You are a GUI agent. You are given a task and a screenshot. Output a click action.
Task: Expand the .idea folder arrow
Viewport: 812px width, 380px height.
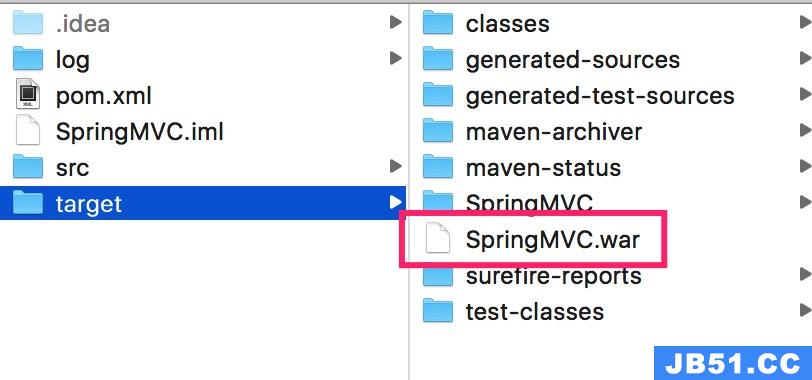coord(396,22)
